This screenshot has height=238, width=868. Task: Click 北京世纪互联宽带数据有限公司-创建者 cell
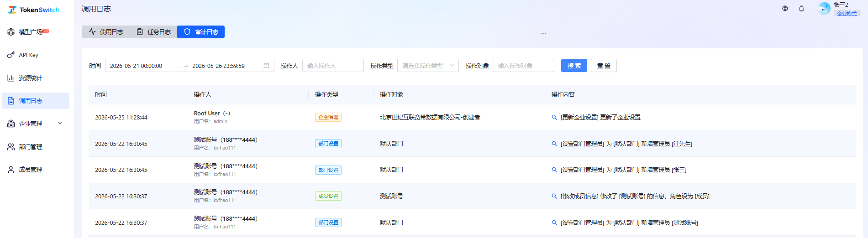tap(430, 117)
